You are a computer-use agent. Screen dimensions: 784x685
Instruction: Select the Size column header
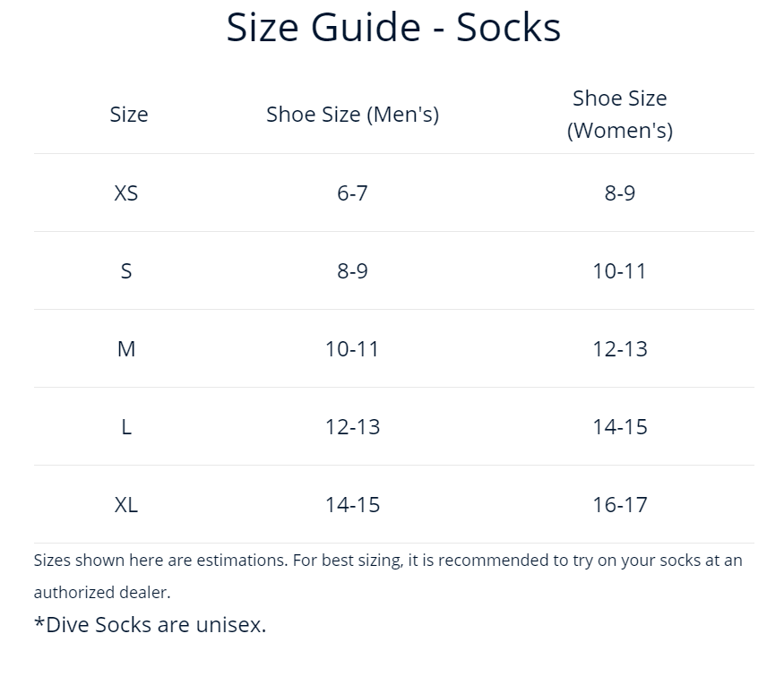129,115
